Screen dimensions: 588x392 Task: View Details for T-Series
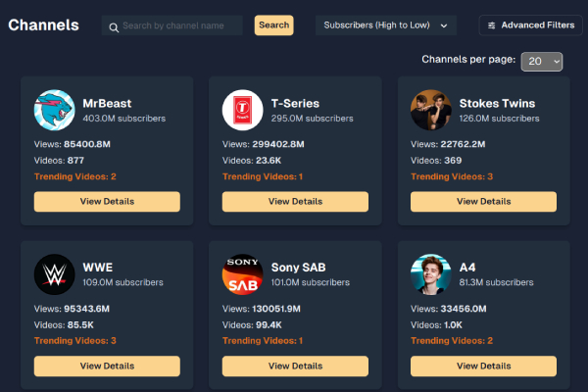[295, 202]
